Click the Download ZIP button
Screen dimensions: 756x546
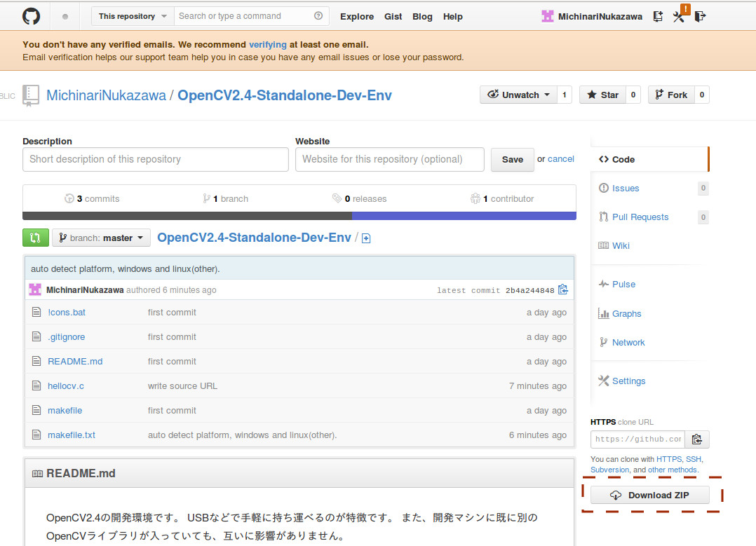coord(650,495)
